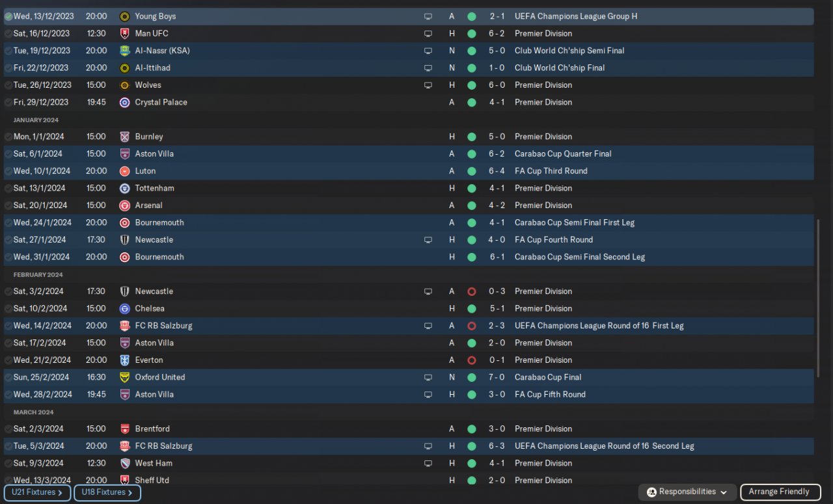
Task: Click the green result dot for the Carabao Cup Final
Action: click(472, 378)
